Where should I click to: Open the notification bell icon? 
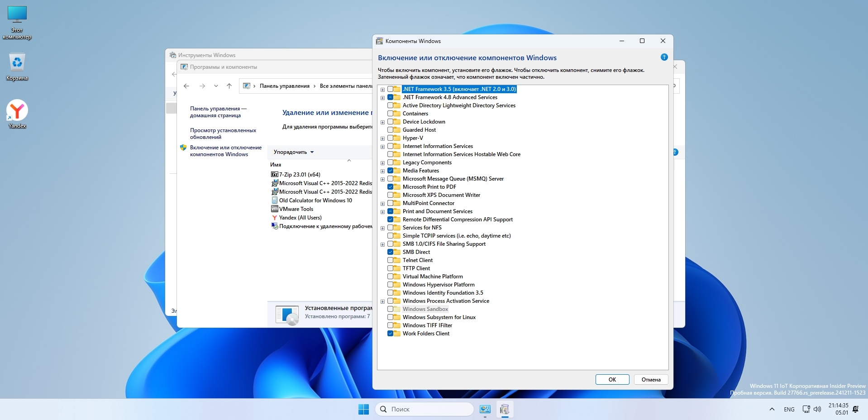coord(855,409)
